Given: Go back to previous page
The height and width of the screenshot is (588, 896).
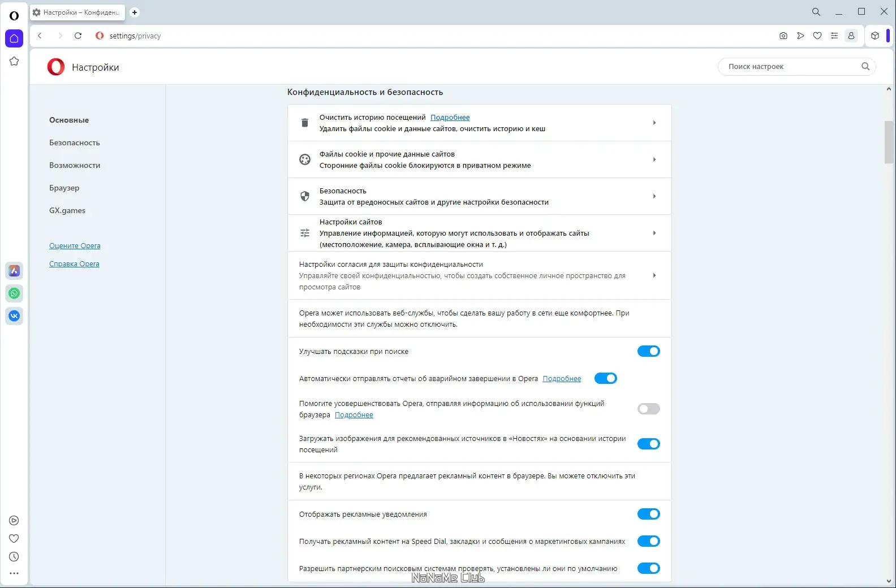Looking at the screenshot, I should 40,36.
